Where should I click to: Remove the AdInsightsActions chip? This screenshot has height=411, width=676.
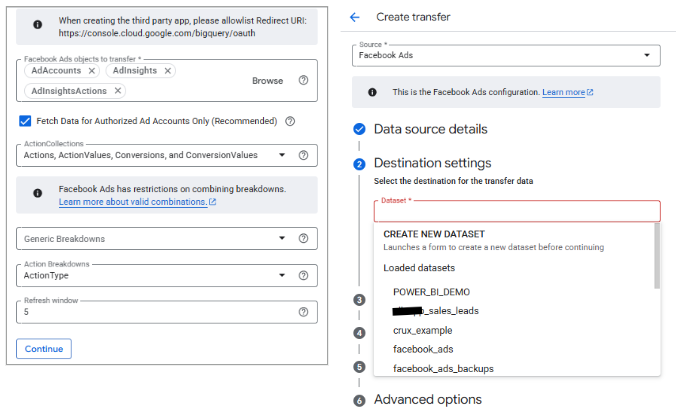[x=118, y=91]
